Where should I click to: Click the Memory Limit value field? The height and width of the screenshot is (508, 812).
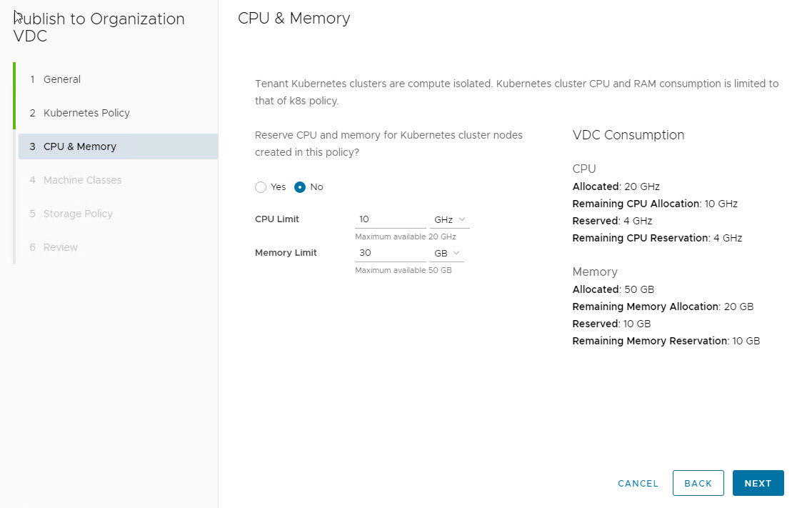[390, 254]
